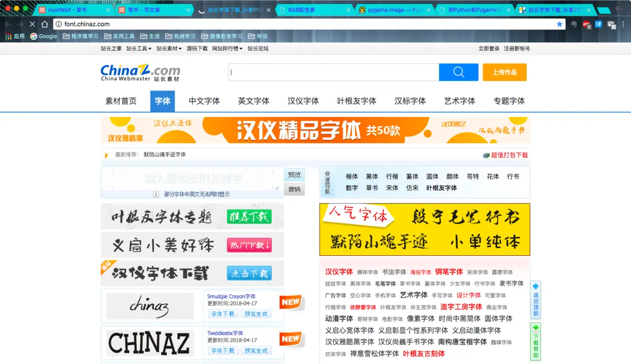Click the 叶根友字体专题 推荐下载 banner
Viewport: 631px width, 364px height.
(192, 217)
